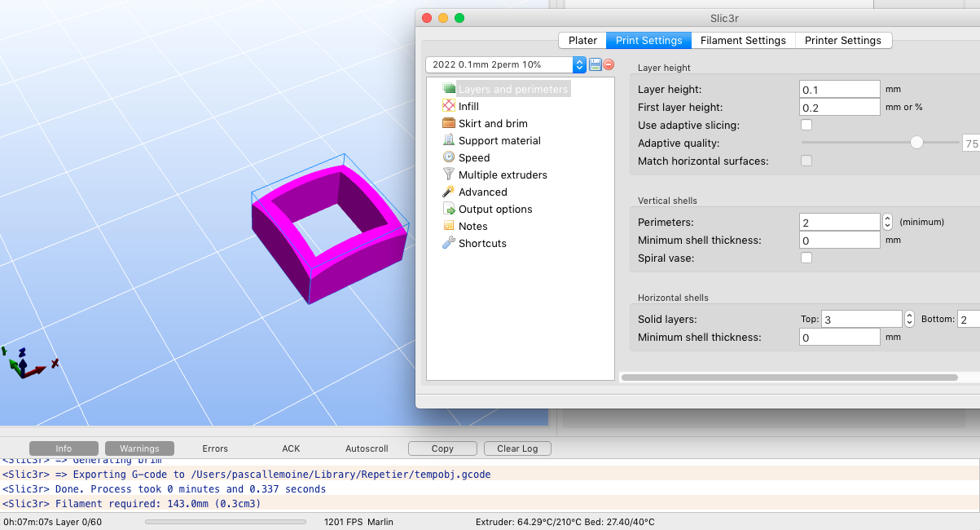The image size is (980, 530).
Task: Toggle Use adaptive slicing checkbox
Action: coord(806,125)
